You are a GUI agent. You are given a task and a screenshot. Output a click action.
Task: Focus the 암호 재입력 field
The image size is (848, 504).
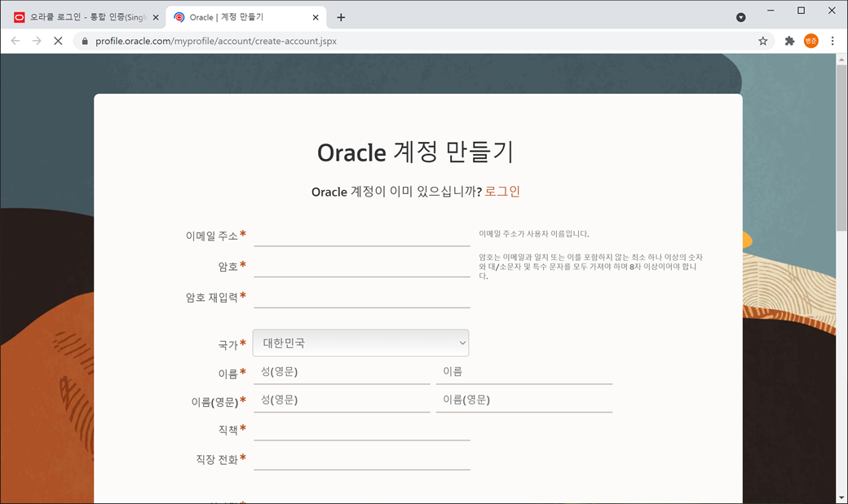(362, 298)
